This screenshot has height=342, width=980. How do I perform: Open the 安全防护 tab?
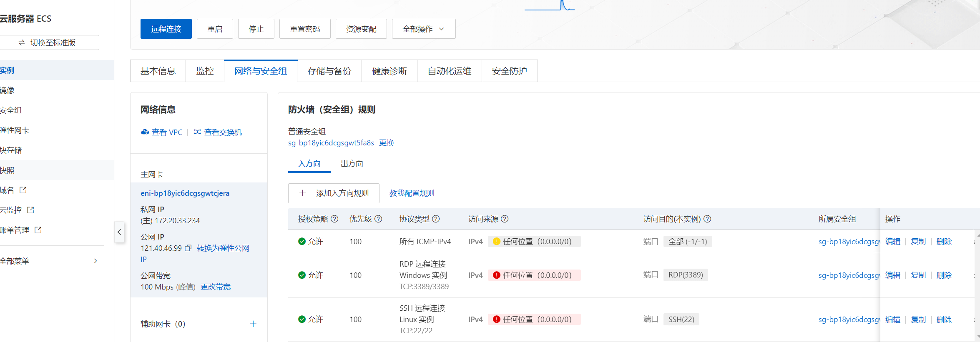(510, 71)
